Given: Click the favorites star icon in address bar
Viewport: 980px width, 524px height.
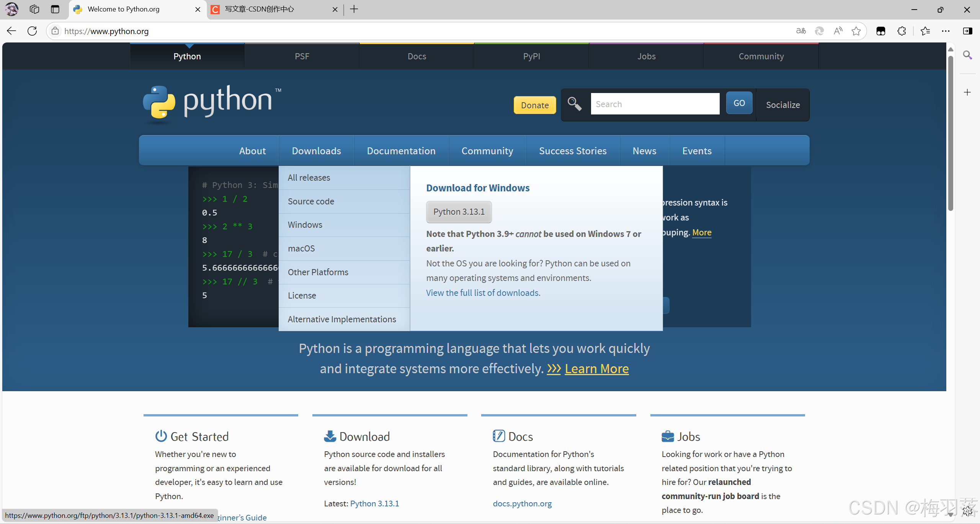Looking at the screenshot, I should (856, 31).
